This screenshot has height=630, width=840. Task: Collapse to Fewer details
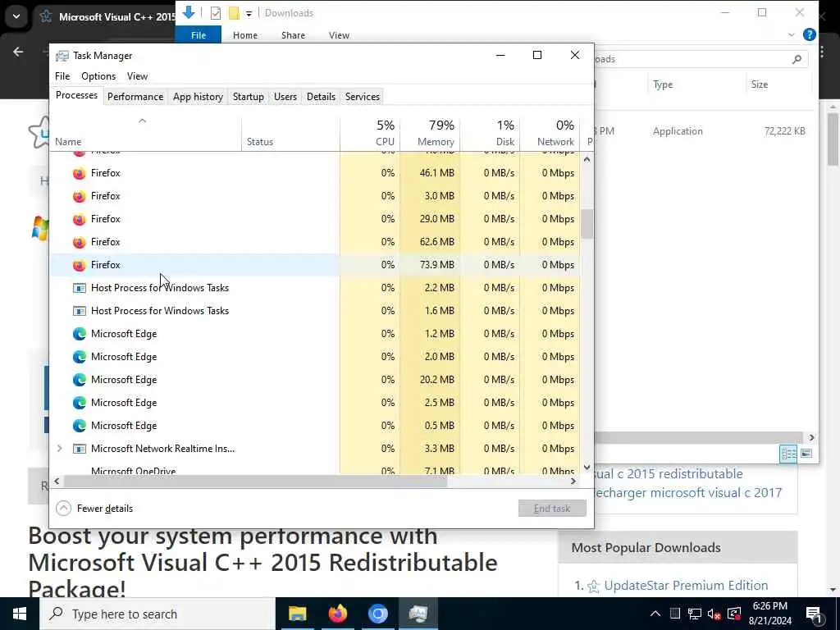94,509
